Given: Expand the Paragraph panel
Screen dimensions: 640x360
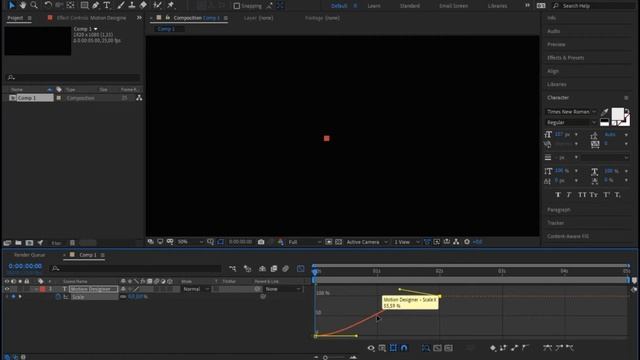Looking at the screenshot, I should tap(559, 210).
